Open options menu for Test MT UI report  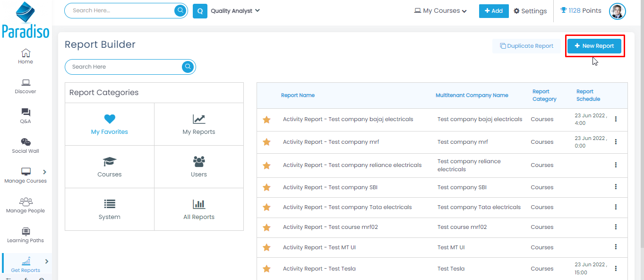click(616, 247)
